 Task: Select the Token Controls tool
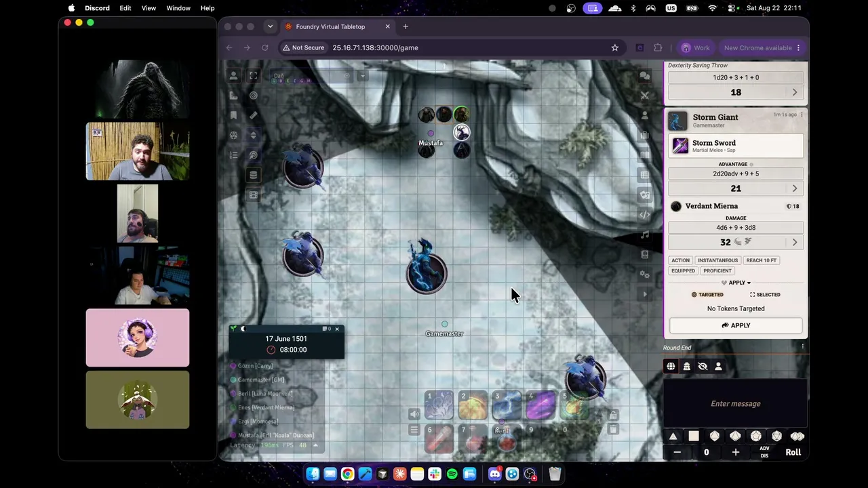(233, 76)
